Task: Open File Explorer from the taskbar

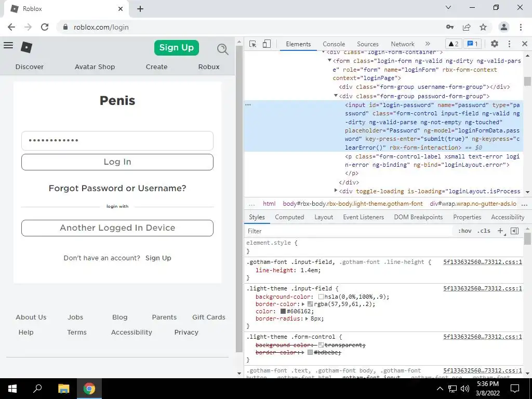Action: click(x=63, y=389)
